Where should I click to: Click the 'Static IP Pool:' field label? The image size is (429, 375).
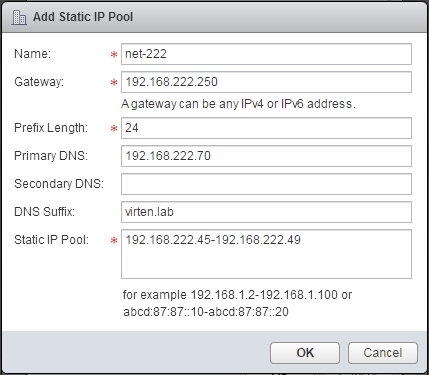51,240
